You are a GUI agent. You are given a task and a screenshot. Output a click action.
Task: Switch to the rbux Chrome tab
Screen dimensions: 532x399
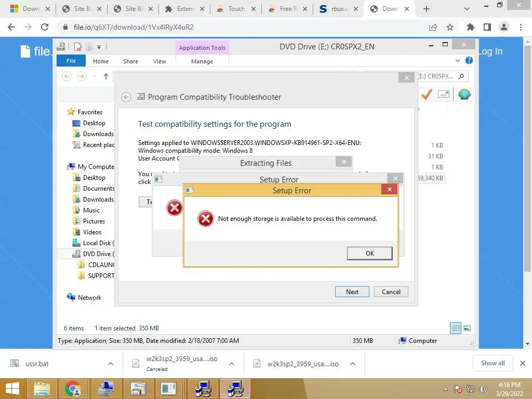tap(338, 9)
